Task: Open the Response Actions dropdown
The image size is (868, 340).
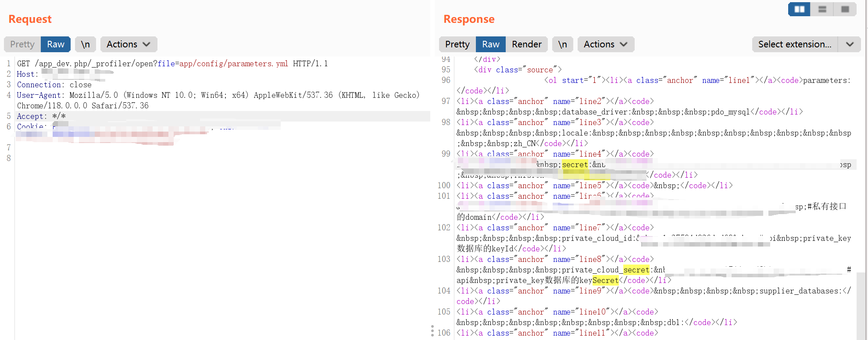Action: coord(606,44)
